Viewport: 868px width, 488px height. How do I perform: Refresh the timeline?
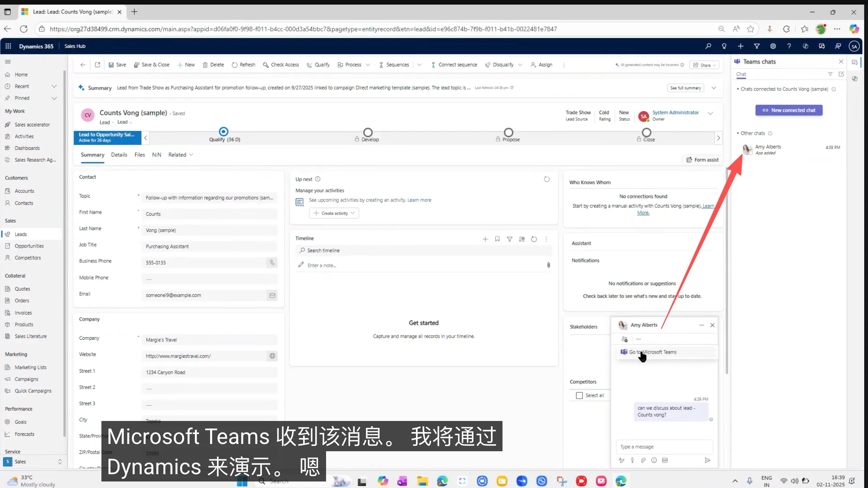534,239
